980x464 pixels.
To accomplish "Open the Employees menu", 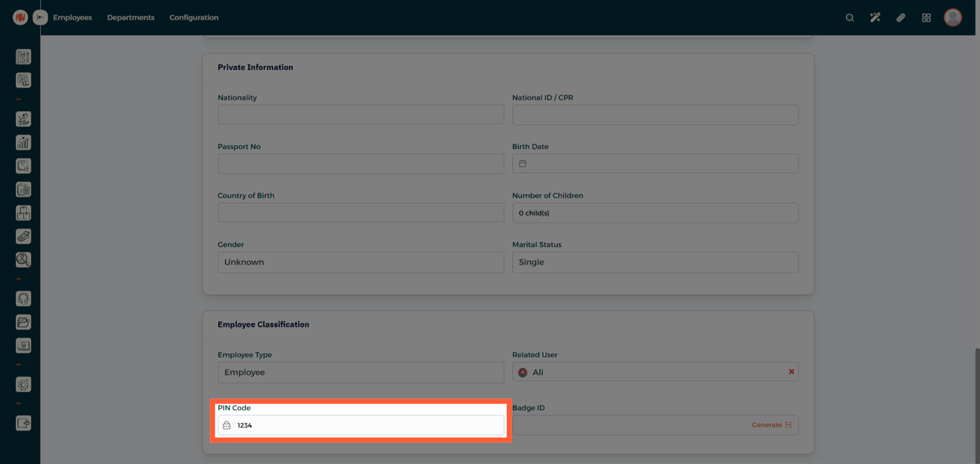I will (73, 18).
